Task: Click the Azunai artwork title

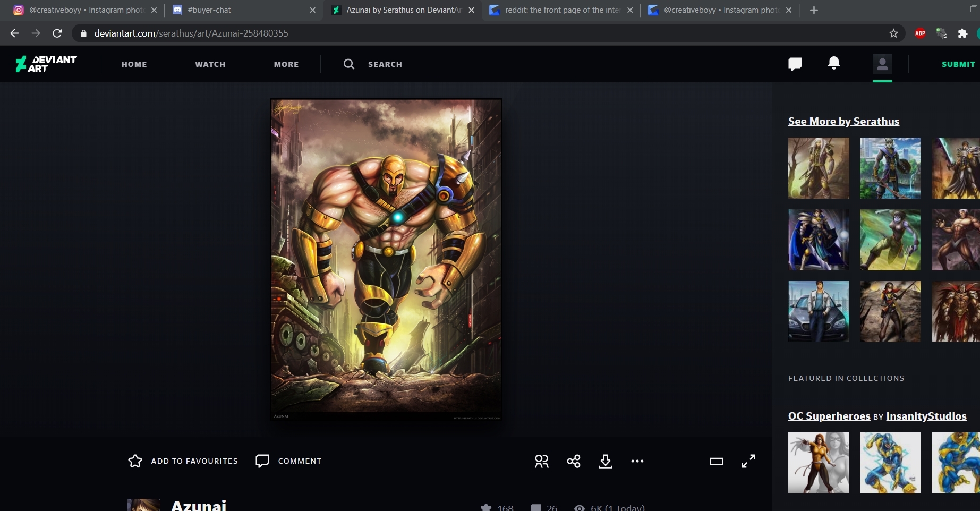Action: 199,505
